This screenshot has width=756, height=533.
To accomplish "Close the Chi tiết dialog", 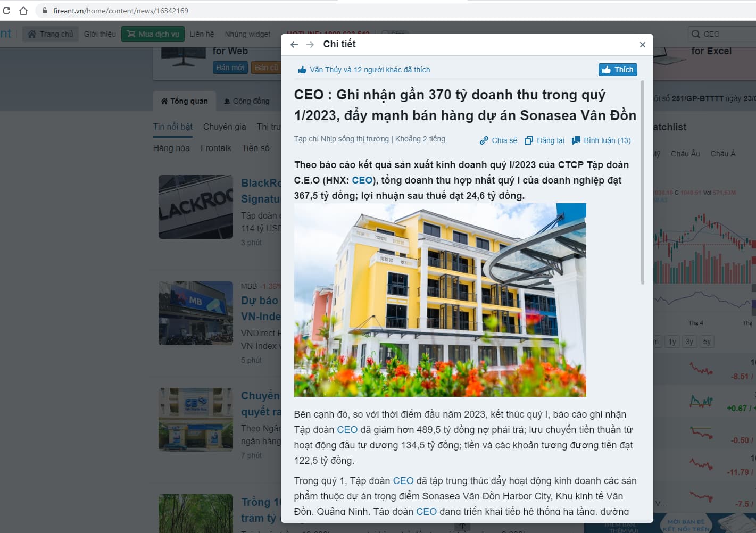I will (x=642, y=45).
